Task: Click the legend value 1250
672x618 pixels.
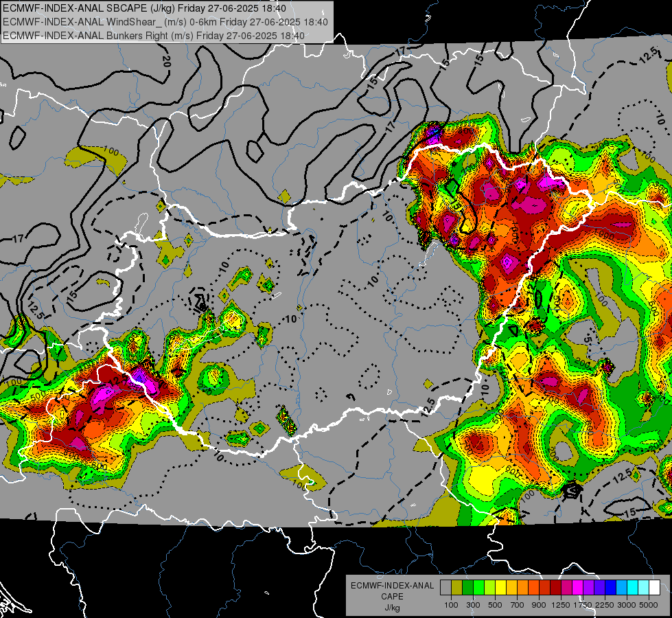Action: point(561,605)
